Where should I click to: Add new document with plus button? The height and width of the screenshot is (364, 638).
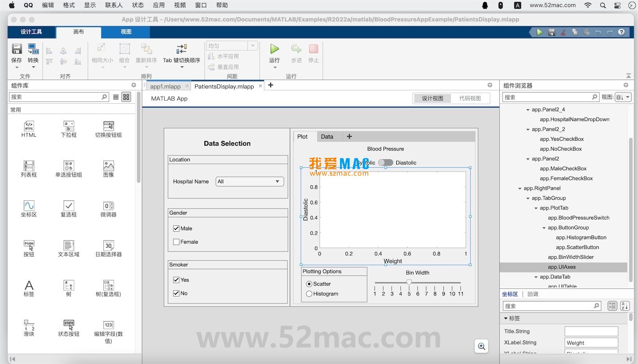(x=270, y=85)
